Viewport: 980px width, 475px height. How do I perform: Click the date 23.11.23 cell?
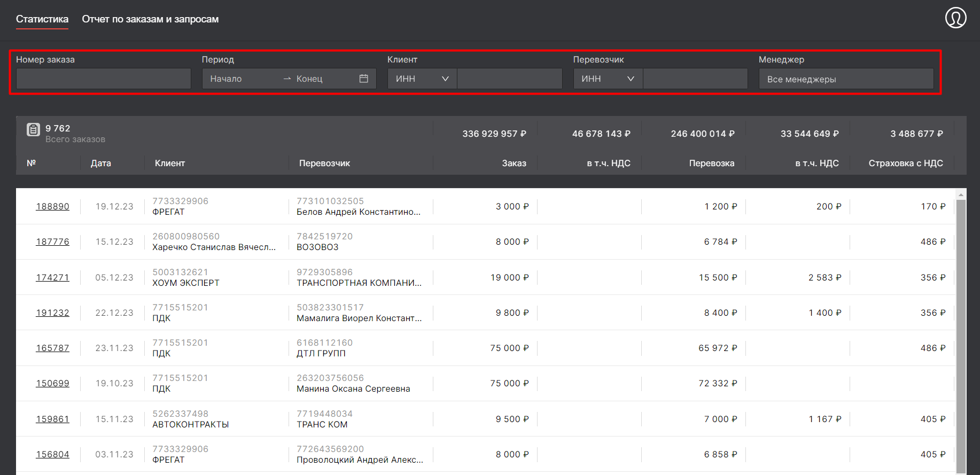point(114,348)
